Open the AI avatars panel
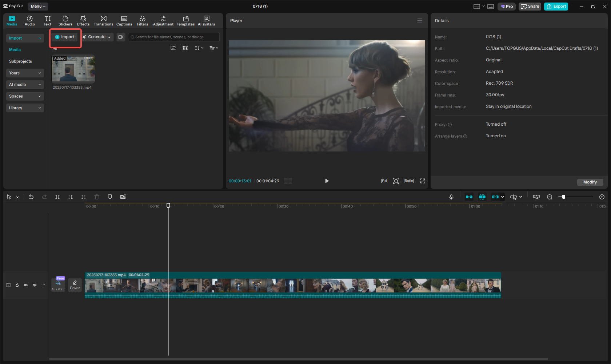The height and width of the screenshot is (364, 611). tap(206, 20)
